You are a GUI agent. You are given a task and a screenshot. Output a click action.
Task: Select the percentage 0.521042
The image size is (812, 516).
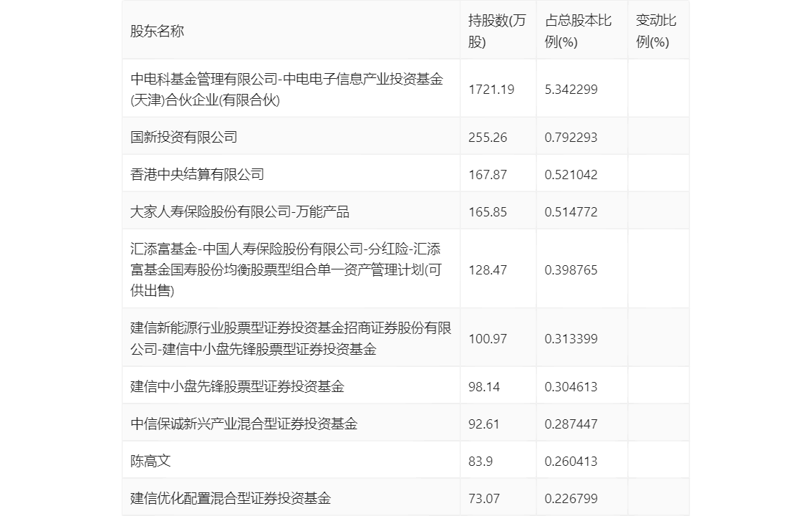pyautogui.click(x=571, y=175)
